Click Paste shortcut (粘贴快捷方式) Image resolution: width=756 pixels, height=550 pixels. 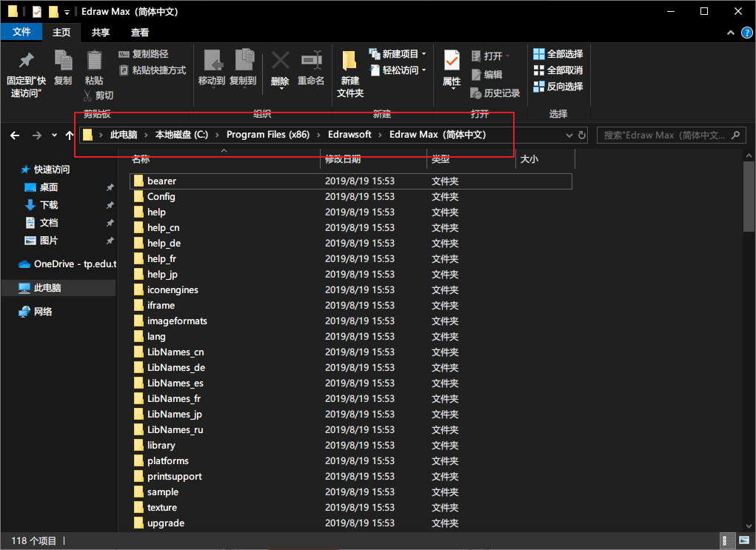point(153,70)
